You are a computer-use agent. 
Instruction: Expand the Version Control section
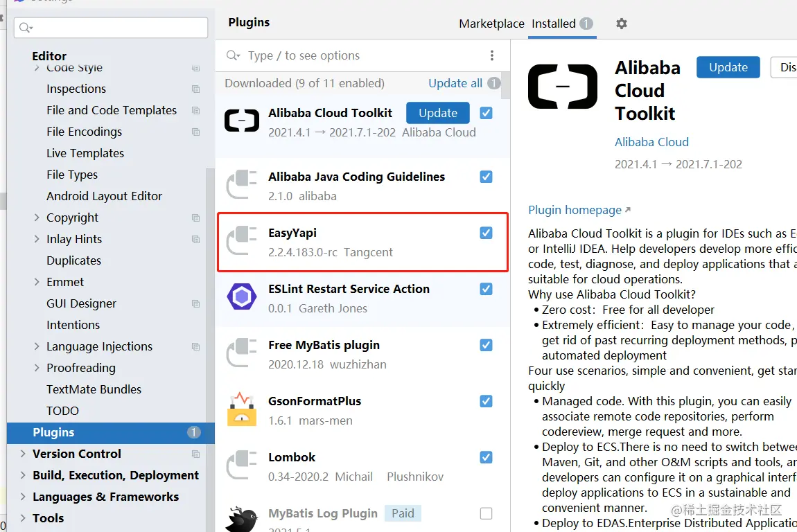pyautogui.click(x=23, y=454)
